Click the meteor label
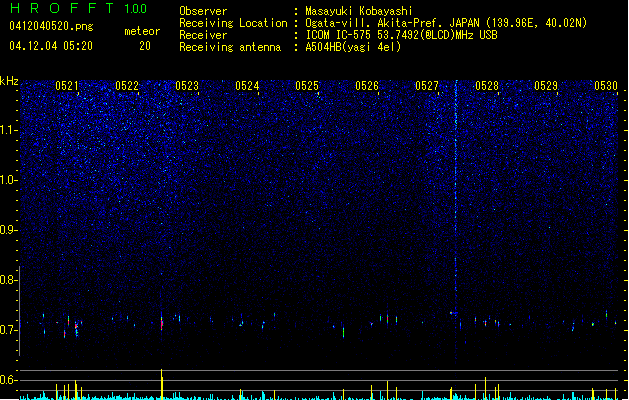 142,31
